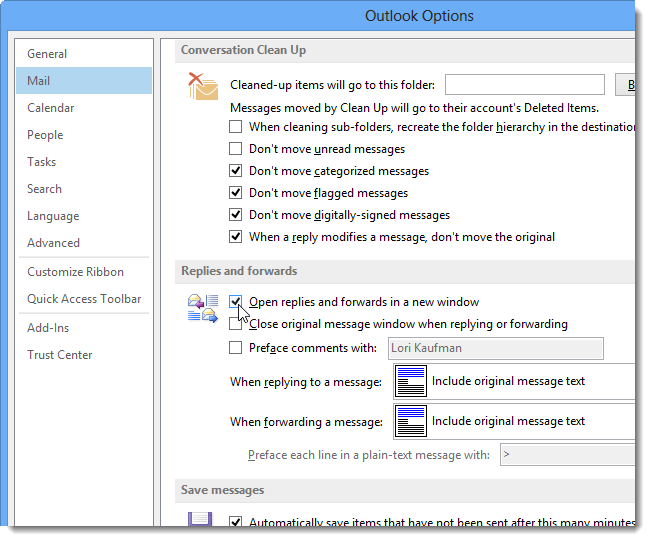
Task: Click the reply message layout preview icon
Action: 410,381
